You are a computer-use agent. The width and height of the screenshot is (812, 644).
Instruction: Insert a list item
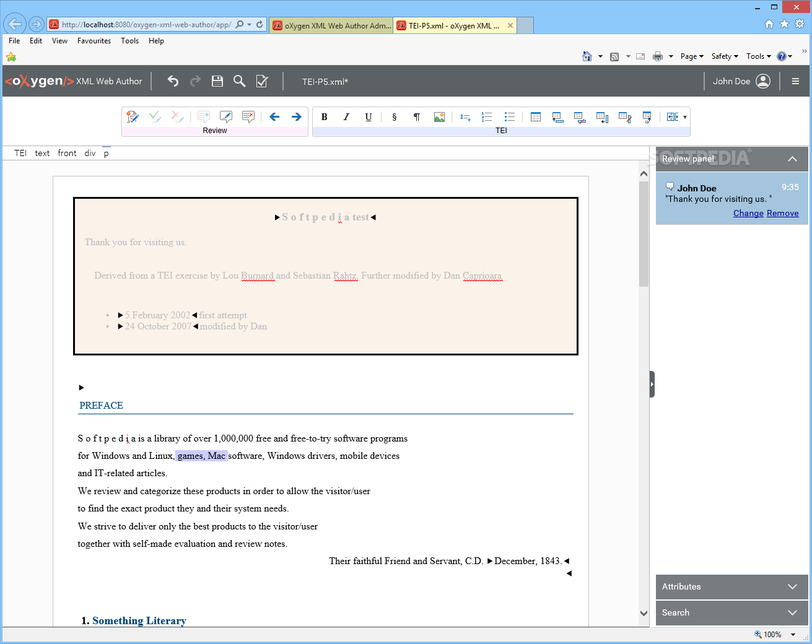[465, 116]
